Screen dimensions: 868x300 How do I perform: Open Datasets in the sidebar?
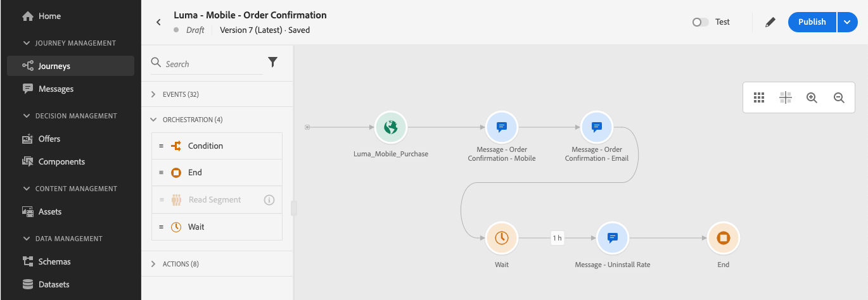coord(70,284)
